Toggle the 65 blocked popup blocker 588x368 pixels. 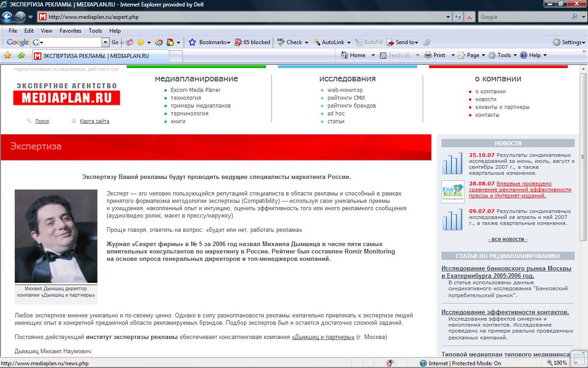point(252,42)
